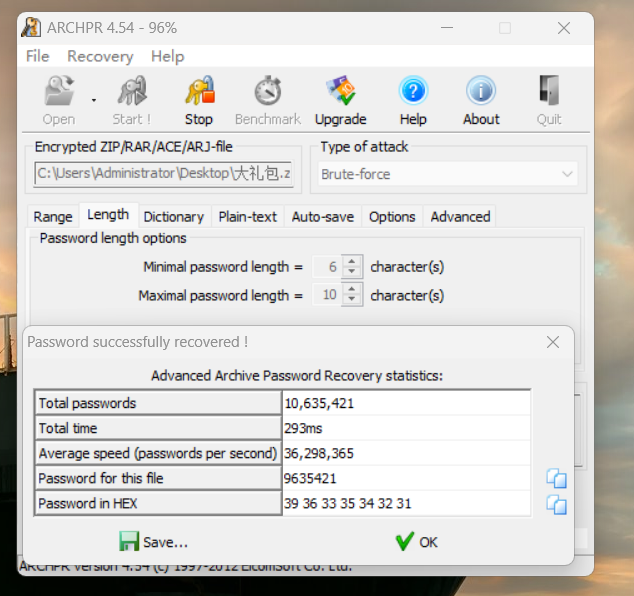Image resolution: width=634 pixels, height=596 pixels.
Task: Select the Total passwords value 10,635,421
Action: click(319, 403)
